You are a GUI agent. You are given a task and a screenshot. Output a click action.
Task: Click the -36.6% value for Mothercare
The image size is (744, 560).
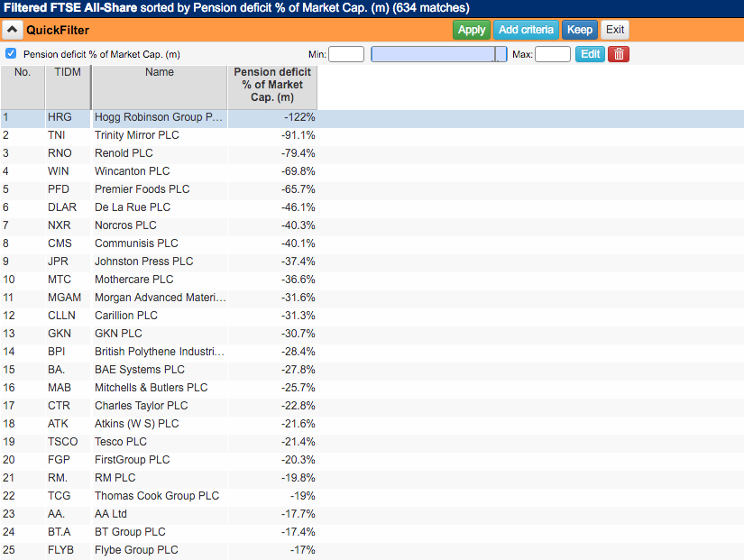pyautogui.click(x=298, y=280)
